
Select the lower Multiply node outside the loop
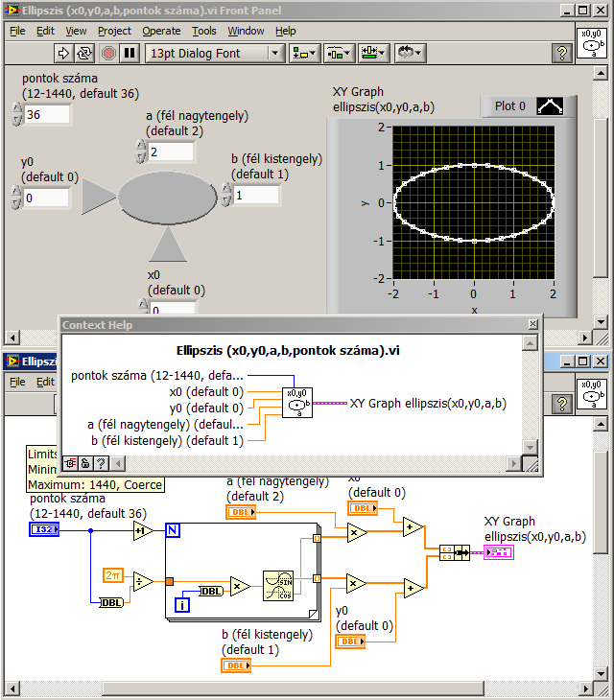click(x=356, y=583)
